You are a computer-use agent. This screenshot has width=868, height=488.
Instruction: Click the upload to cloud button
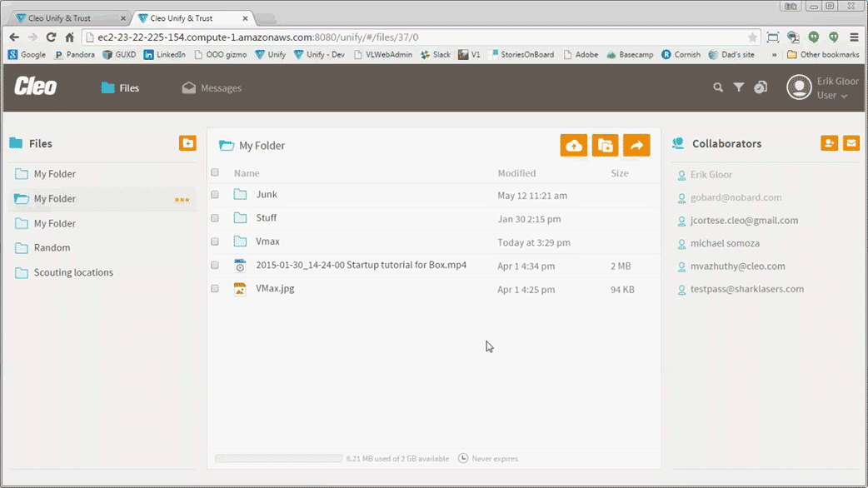573,146
